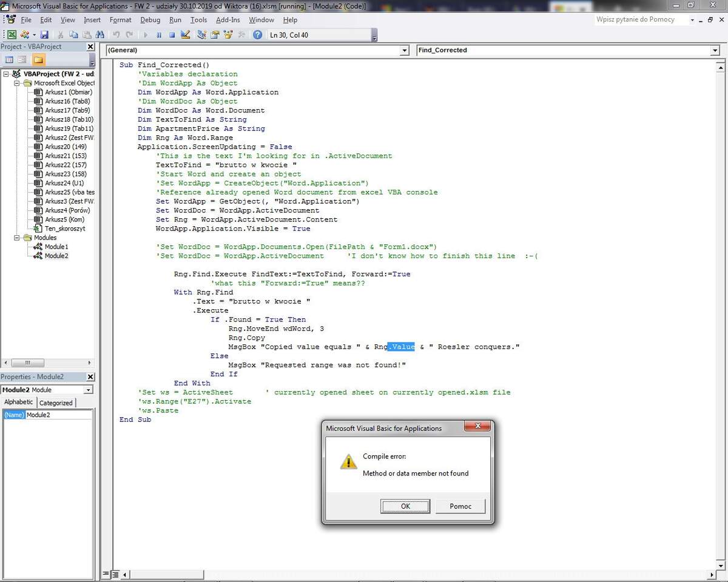728x582 pixels.
Task: Switch to the Alphabetic properties tab
Action: coord(19,402)
